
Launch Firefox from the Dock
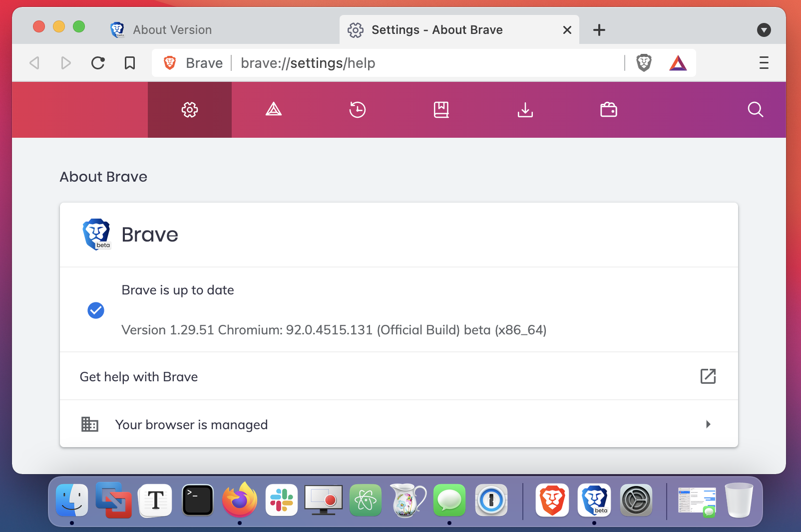click(239, 501)
